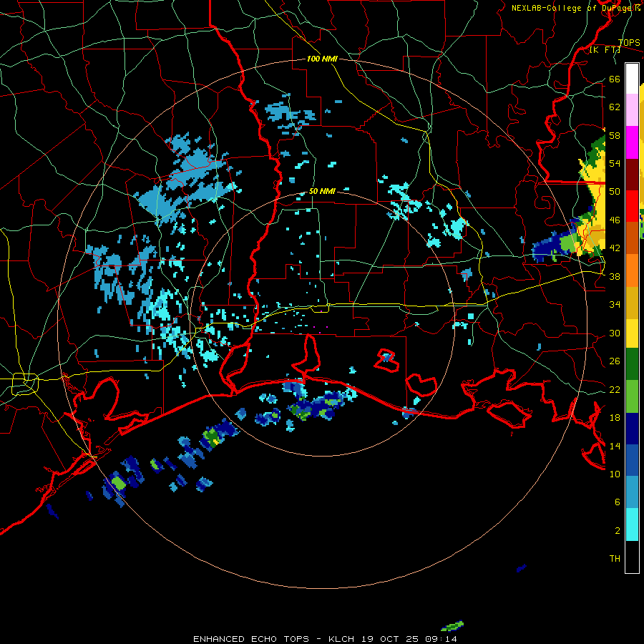Click the '50 NMI' range ring label
Screen dimensions: 644x644
pyautogui.click(x=322, y=191)
